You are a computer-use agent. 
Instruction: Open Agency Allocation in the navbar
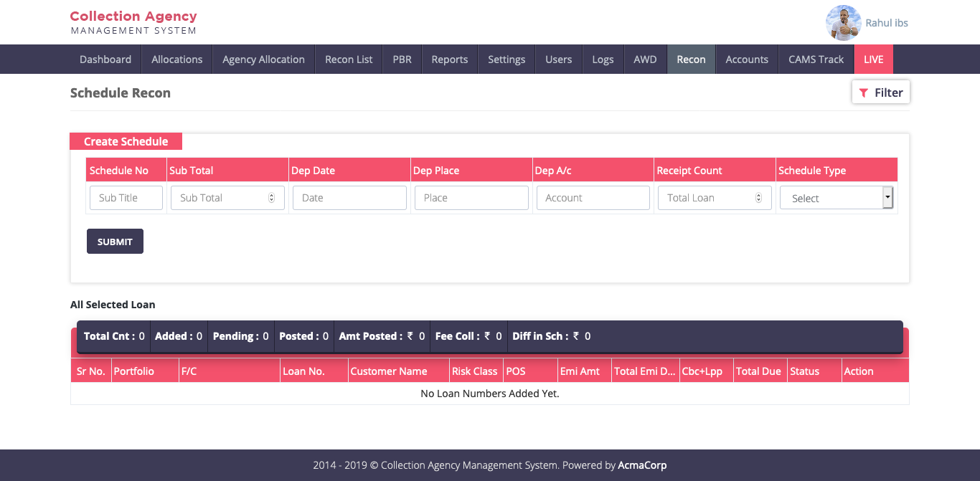coord(263,59)
